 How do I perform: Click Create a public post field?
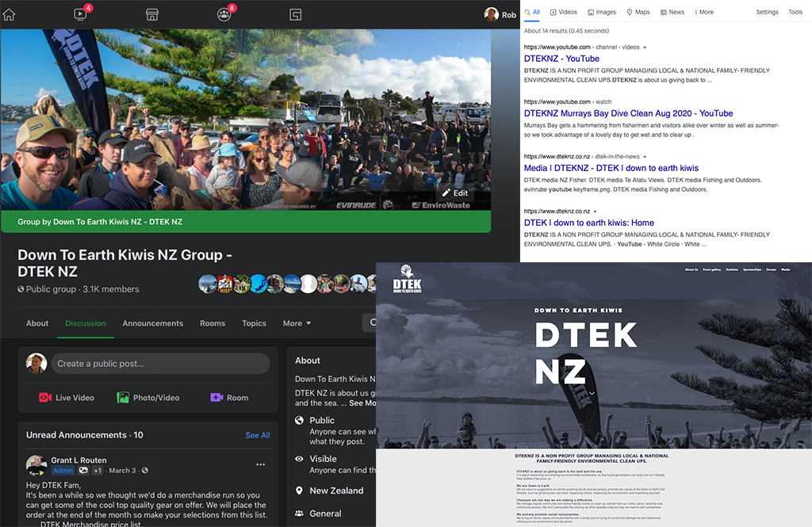tap(160, 364)
